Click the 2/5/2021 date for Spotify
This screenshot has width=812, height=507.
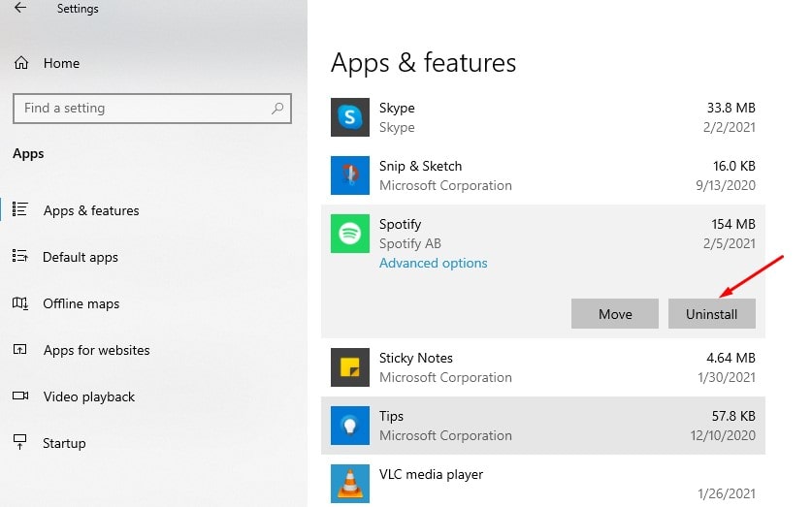point(730,243)
